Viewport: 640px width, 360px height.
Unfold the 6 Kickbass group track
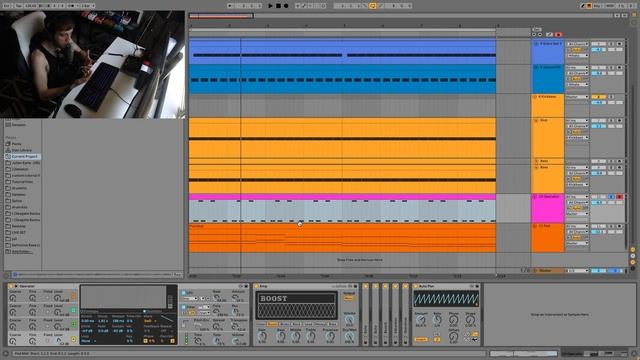[x=535, y=97]
